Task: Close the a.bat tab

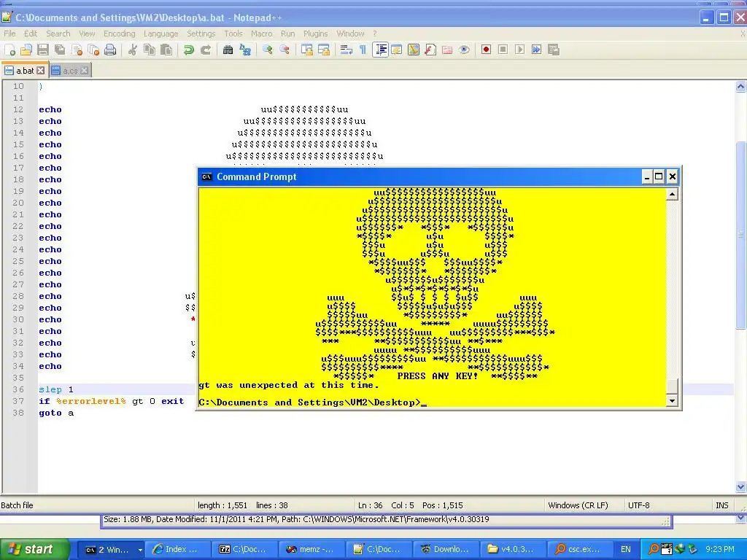Action: coord(41,71)
